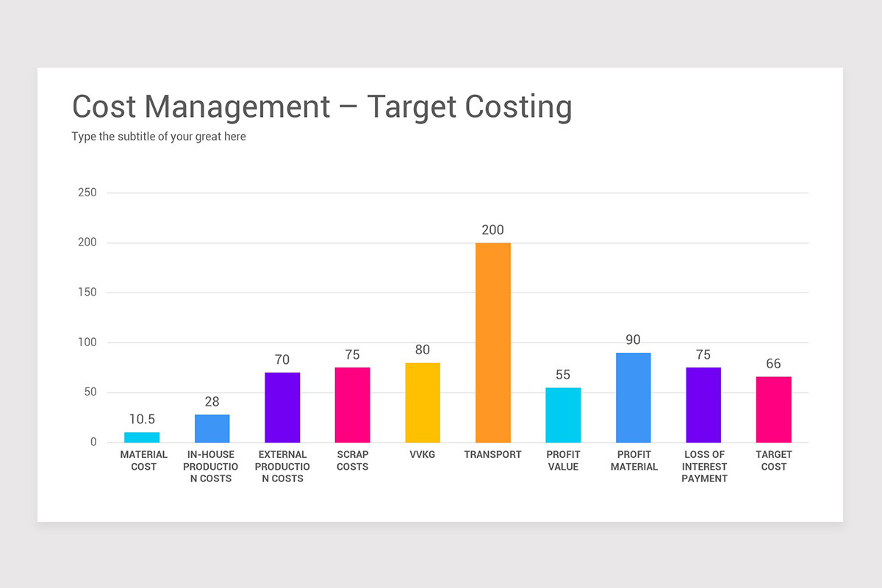Click the 200 value label above Transport
The width and height of the screenshot is (882, 588).
(x=493, y=229)
